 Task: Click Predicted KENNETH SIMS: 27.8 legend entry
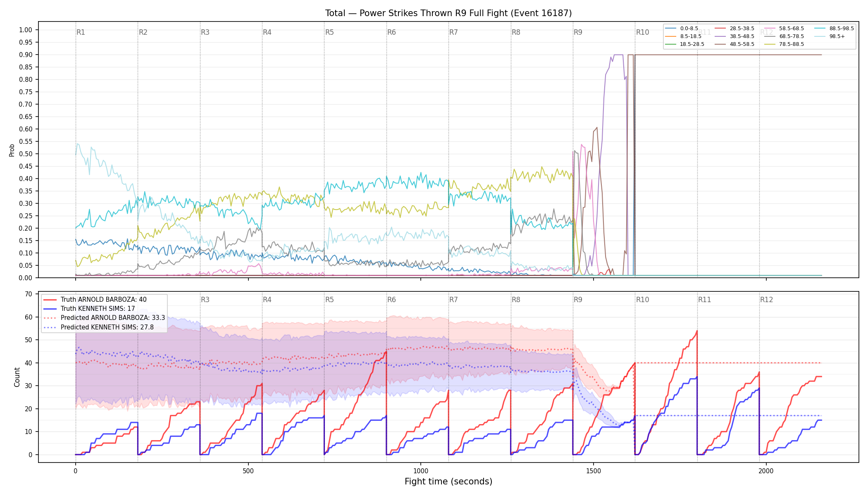(x=98, y=327)
